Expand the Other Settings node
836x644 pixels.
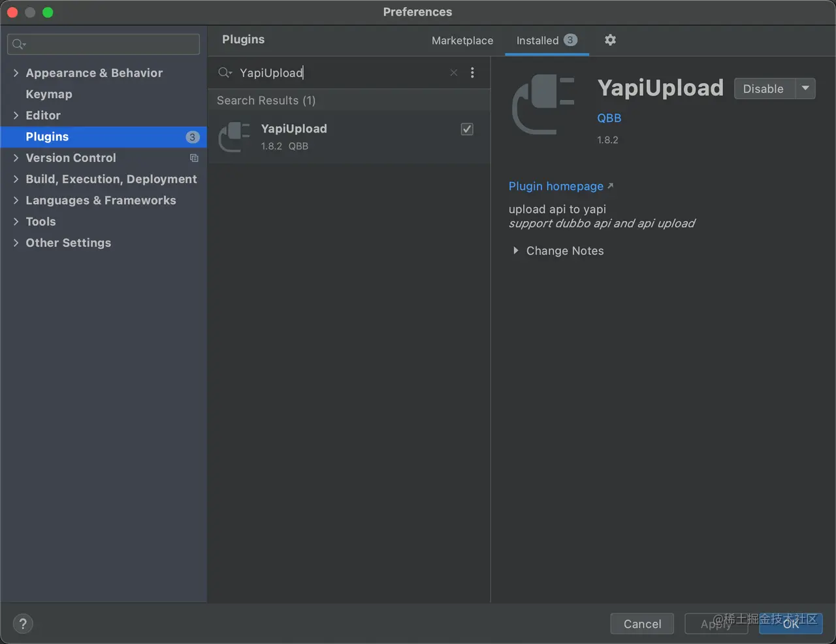coord(16,243)
